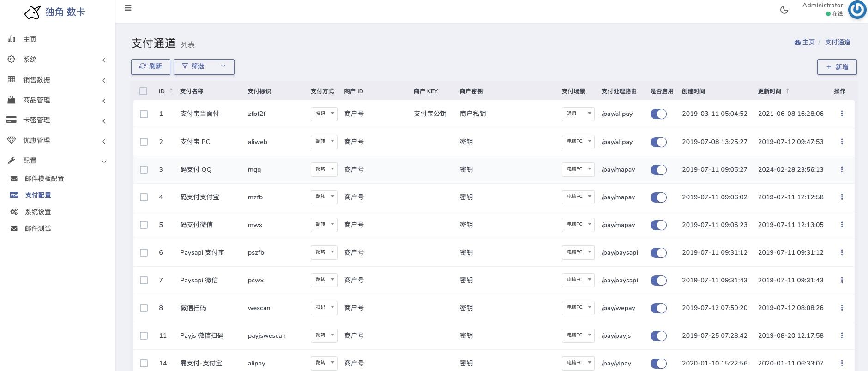Toggle dark mode moon icon
Image resolution: width=868 pixels, height=371 pixels.
click(784, 10)
